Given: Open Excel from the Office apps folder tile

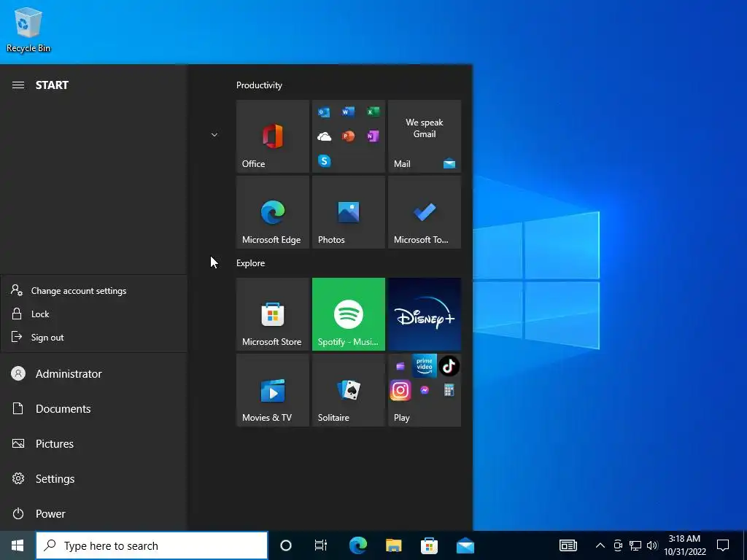Looking at the screenshot, I should coord(373,112).
